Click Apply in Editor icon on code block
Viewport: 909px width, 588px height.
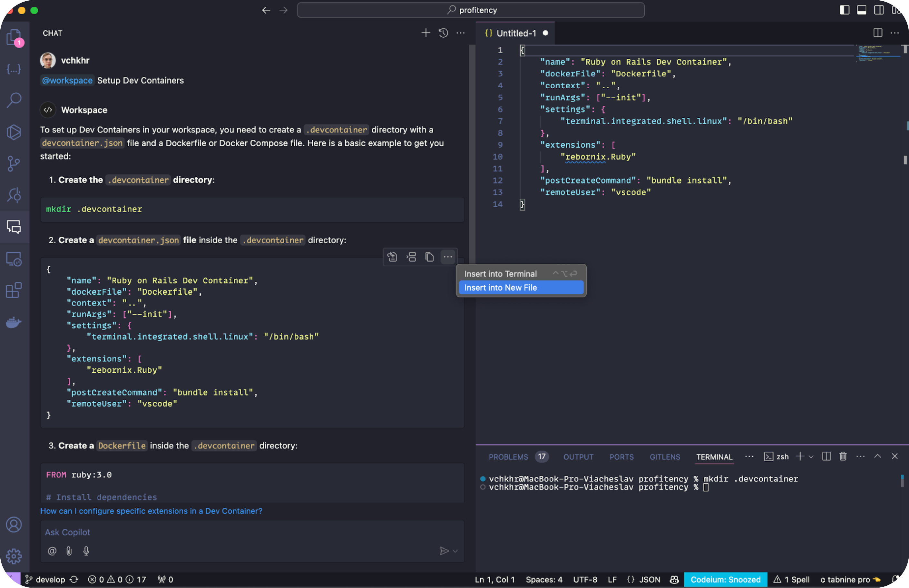coord(392,257)
